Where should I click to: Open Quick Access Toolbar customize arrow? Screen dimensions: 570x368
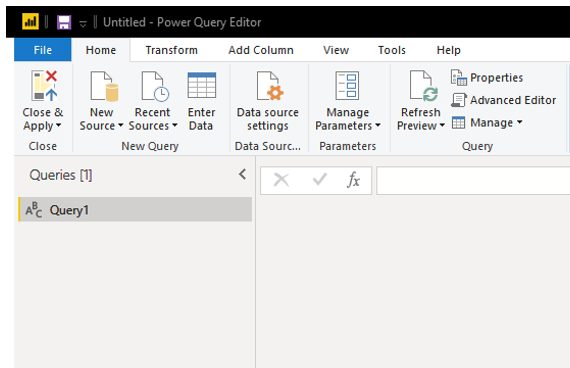[x=83, y=24]
